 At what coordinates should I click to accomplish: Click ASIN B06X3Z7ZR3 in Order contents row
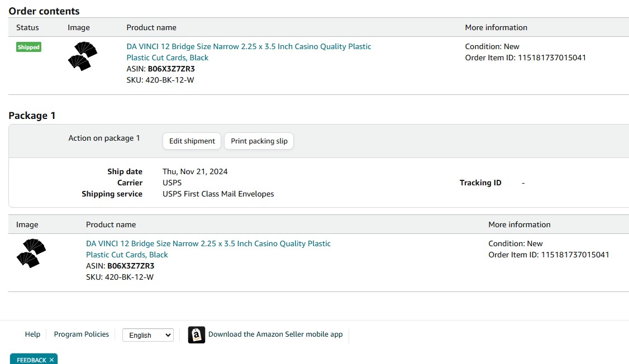tap(171, 69)
